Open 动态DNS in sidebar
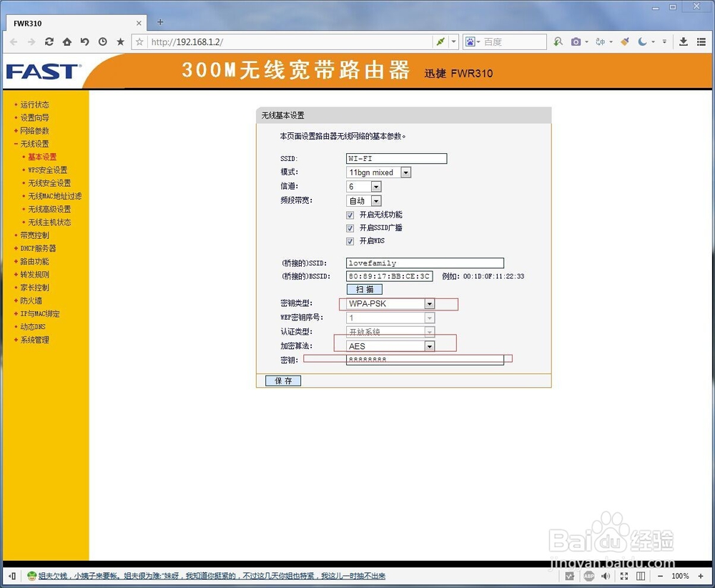715x588 pixels. 33,327
